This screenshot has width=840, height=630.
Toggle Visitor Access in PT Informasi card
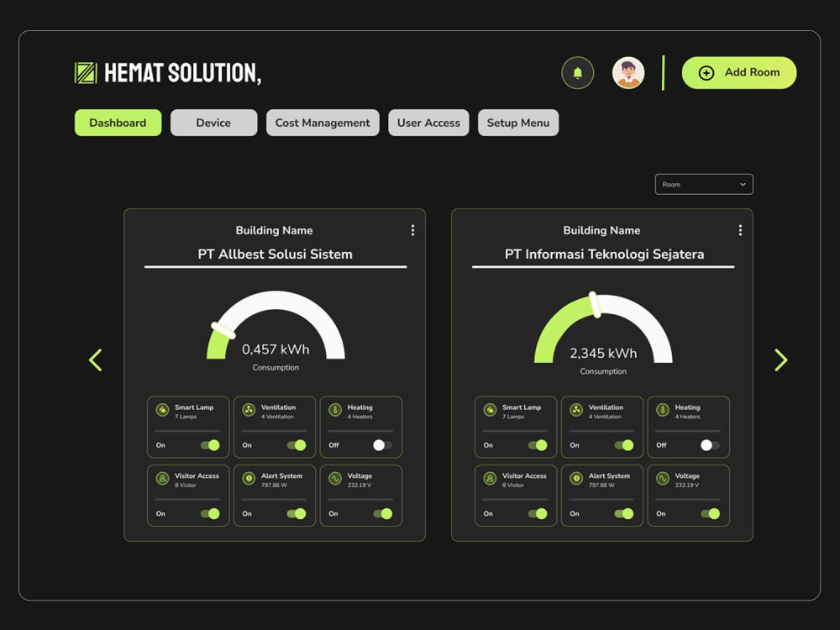coord(538,514)
